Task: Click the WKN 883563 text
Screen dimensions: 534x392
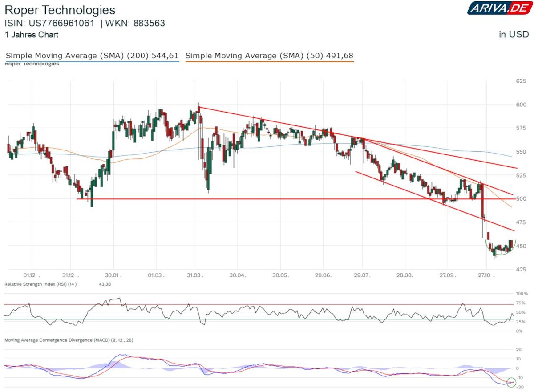Action: [x=135, y=23]
